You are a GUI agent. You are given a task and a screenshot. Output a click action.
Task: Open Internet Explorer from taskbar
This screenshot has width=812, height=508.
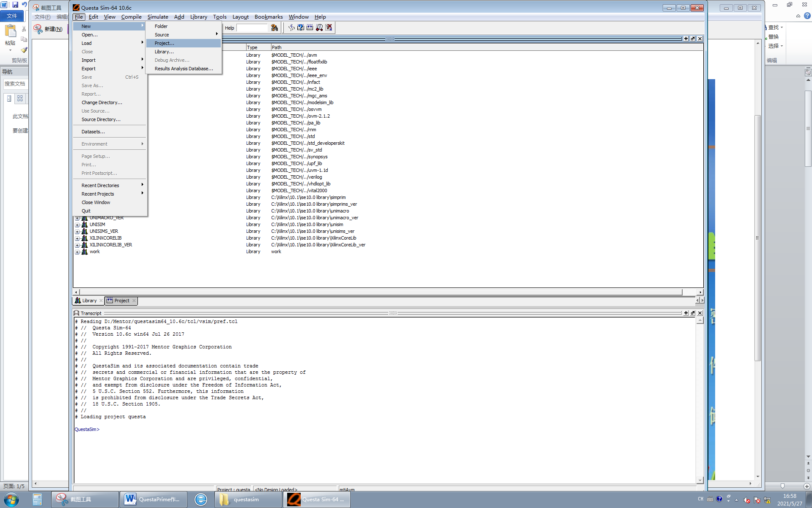coord(201,500)
